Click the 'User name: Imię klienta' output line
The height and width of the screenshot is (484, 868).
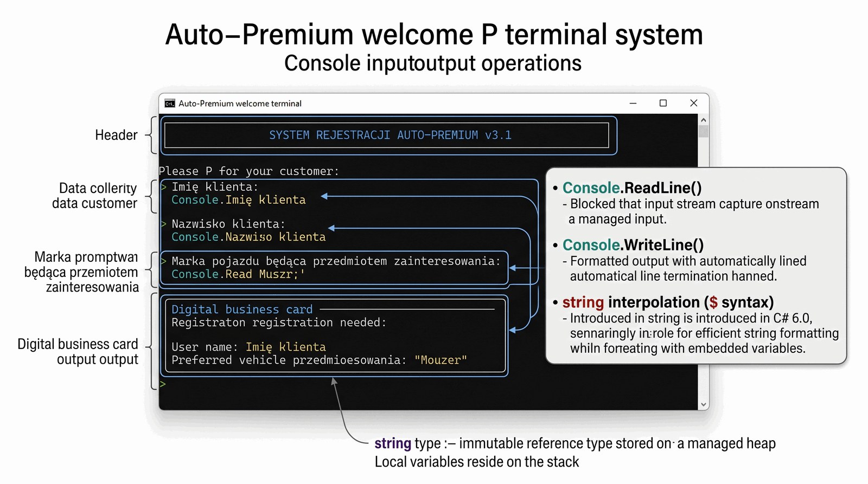(248, 347)
